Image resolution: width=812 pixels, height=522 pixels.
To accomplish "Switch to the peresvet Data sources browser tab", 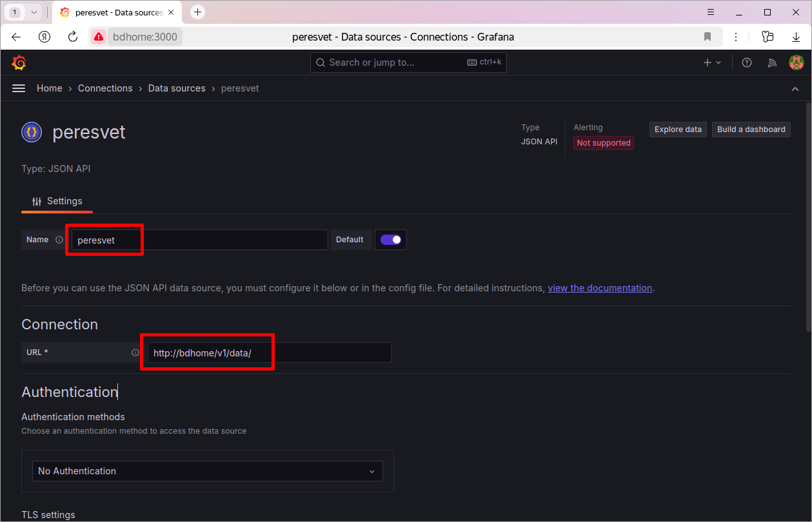I will coord(117,12).
